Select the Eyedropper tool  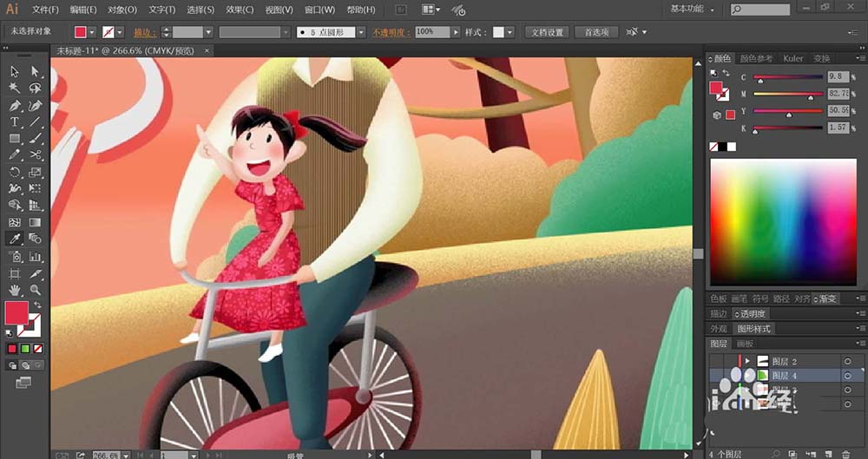(15, 239)
